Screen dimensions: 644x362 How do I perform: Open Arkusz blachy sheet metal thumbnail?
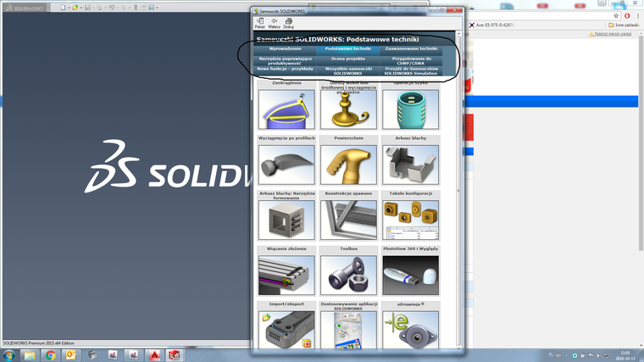(410, 164)
